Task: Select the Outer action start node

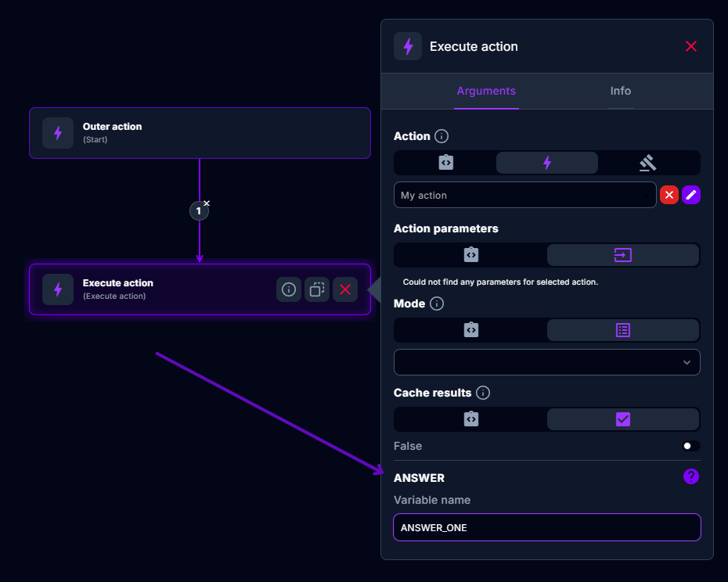Action: click(x=200, y=133)
